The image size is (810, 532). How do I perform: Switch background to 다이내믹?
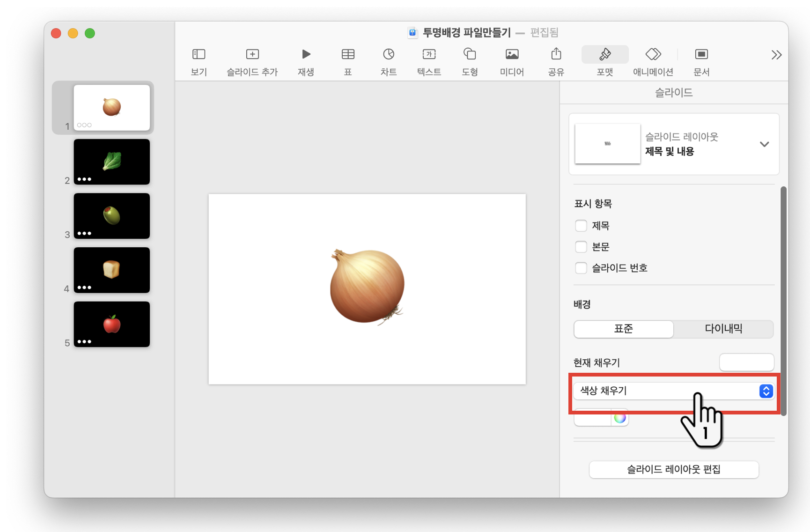[723, 329]
